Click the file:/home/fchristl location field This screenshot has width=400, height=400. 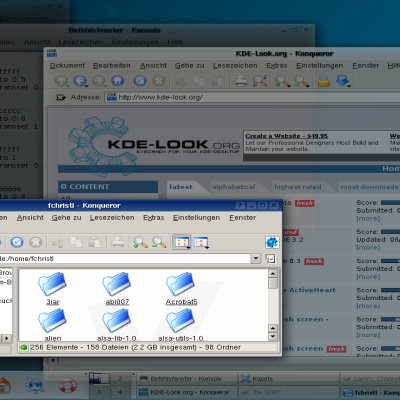click(125, 258)
